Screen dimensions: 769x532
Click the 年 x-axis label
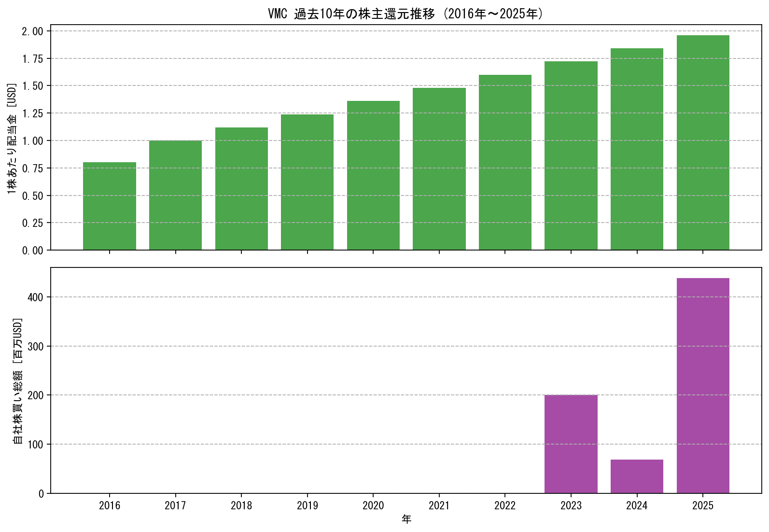[x=406, y=519]
